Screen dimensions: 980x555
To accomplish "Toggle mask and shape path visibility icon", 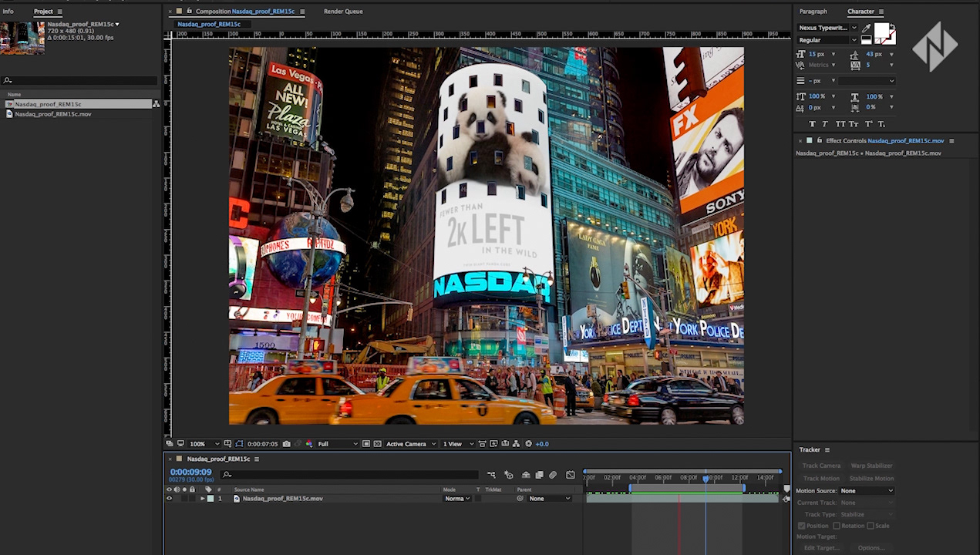I will [239, 444].
